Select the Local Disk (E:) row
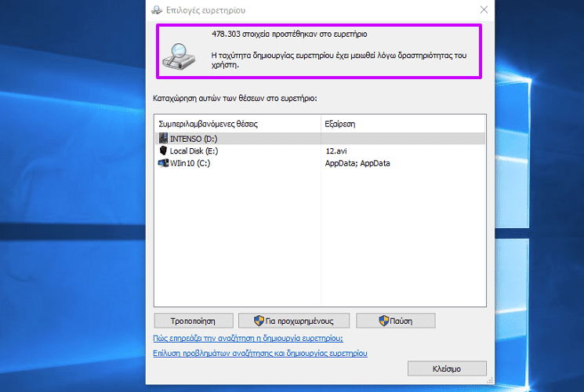 click(320, 151)
